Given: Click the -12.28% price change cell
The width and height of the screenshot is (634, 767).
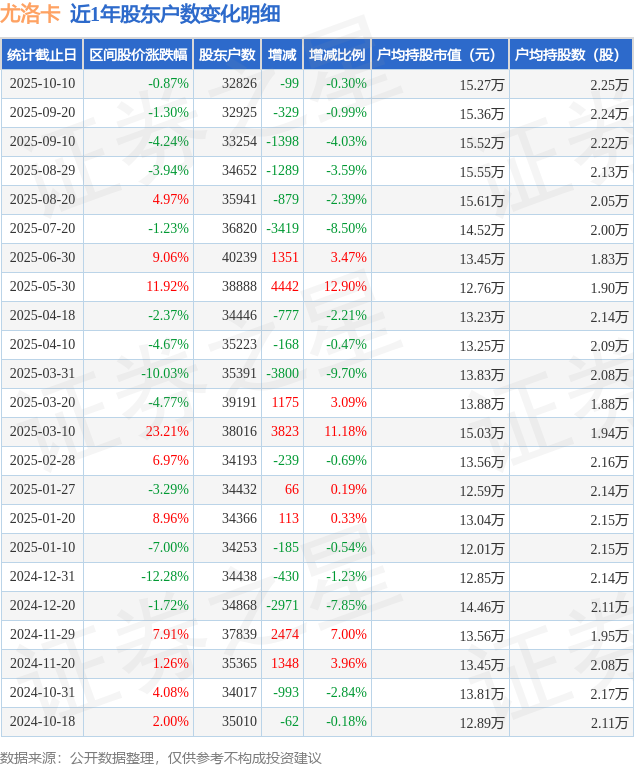Looking at the screenshot, I should 165,577.
